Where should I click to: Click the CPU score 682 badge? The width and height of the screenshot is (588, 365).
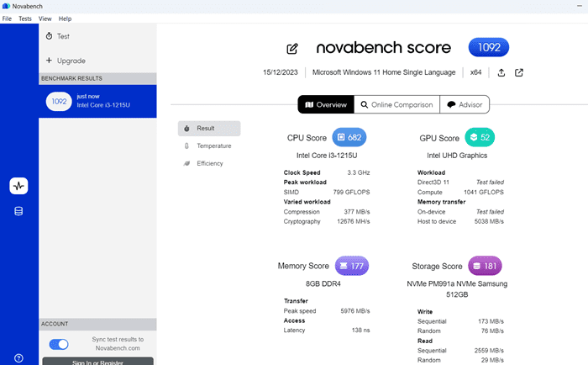349,137
